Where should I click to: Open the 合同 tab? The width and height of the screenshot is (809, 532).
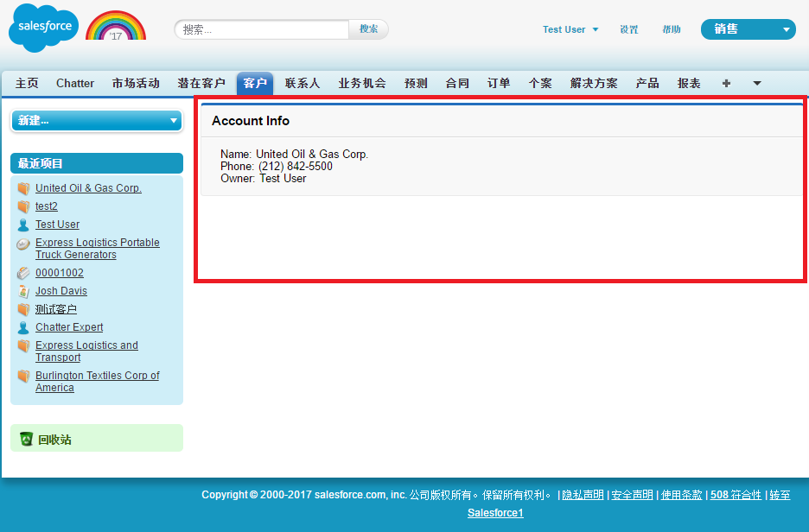[457, 83]
